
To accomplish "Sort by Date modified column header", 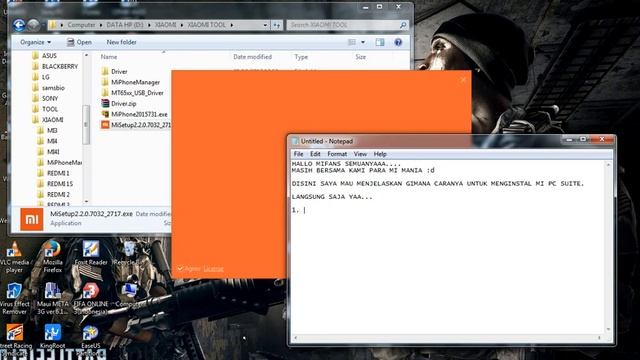I will 252,57.
